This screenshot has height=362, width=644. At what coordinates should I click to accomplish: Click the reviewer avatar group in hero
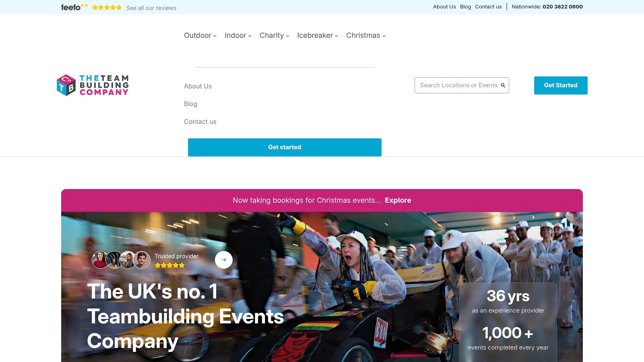point(121,260)
